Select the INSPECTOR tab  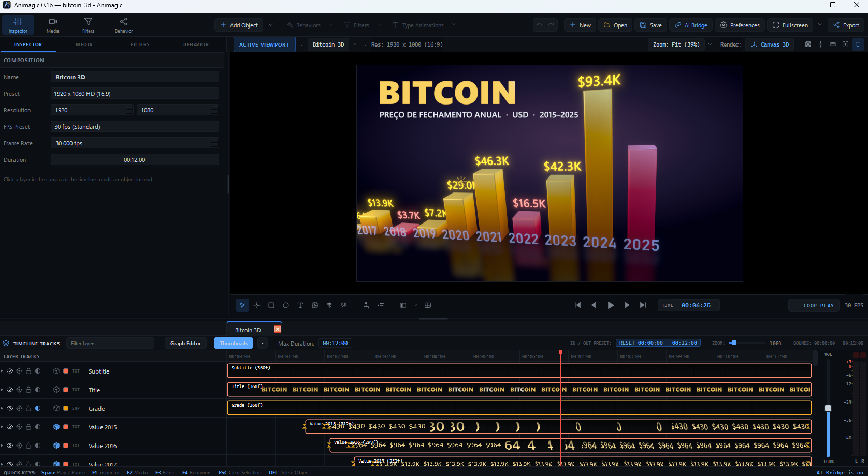28,44
